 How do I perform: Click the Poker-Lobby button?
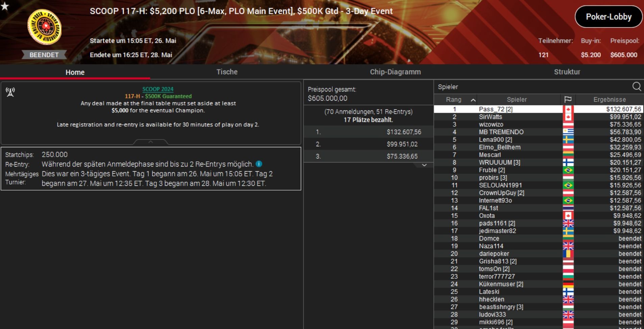tap(609, 17)
